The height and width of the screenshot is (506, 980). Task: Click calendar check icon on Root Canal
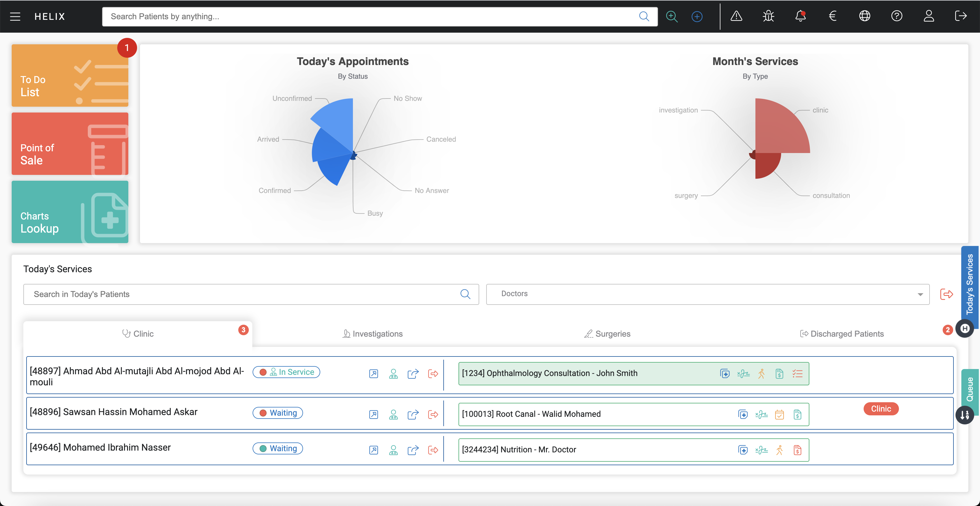coord(779,414)
